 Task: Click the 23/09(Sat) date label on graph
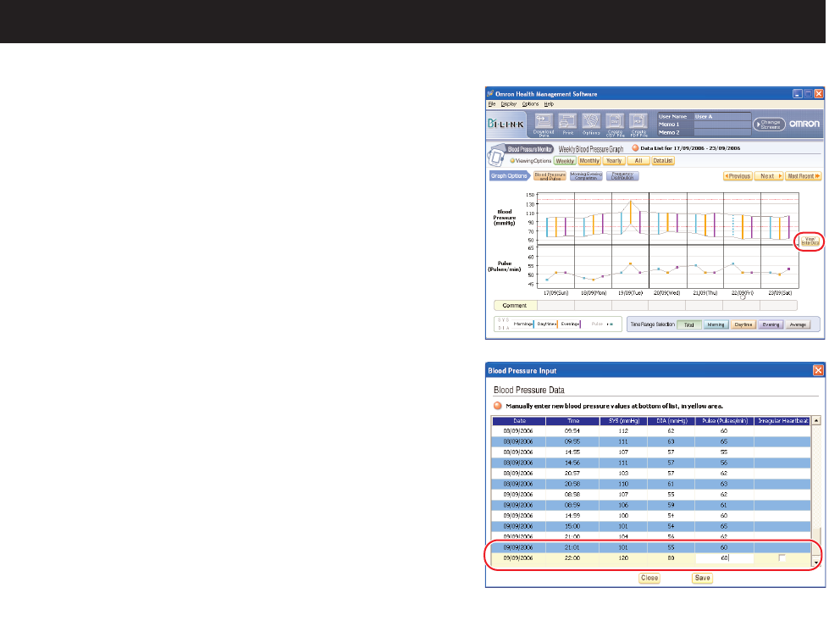click(x=780, y=293)
